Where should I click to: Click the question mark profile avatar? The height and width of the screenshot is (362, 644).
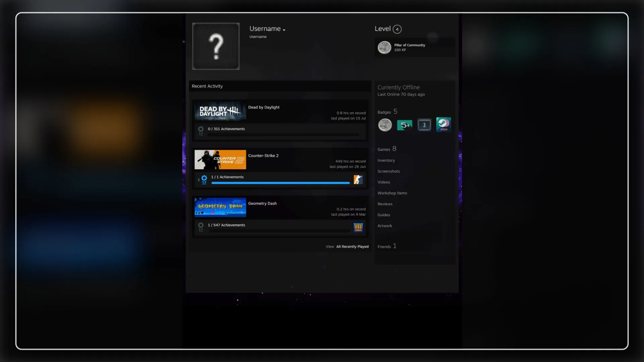point(216,46)
